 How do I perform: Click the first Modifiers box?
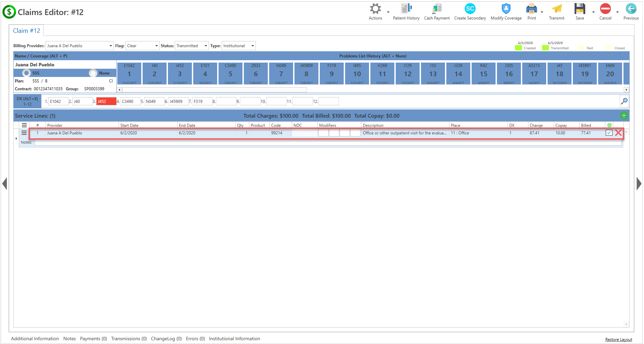(323, 133)
